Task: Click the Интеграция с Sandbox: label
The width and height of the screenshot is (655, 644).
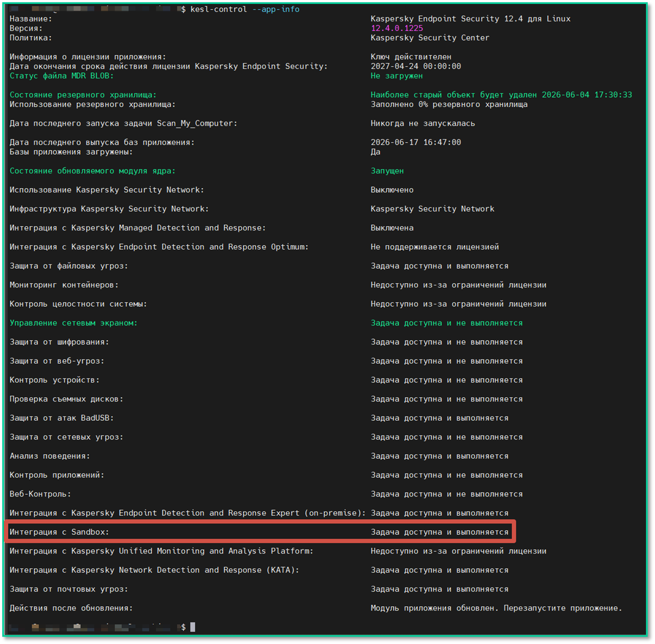Action: (59, 532)
